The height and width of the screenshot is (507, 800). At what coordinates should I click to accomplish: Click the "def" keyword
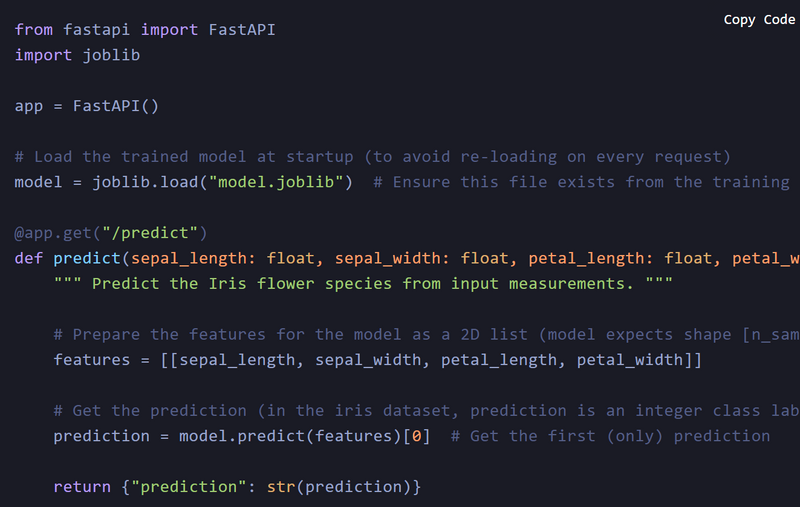click(x=29, y=259)
